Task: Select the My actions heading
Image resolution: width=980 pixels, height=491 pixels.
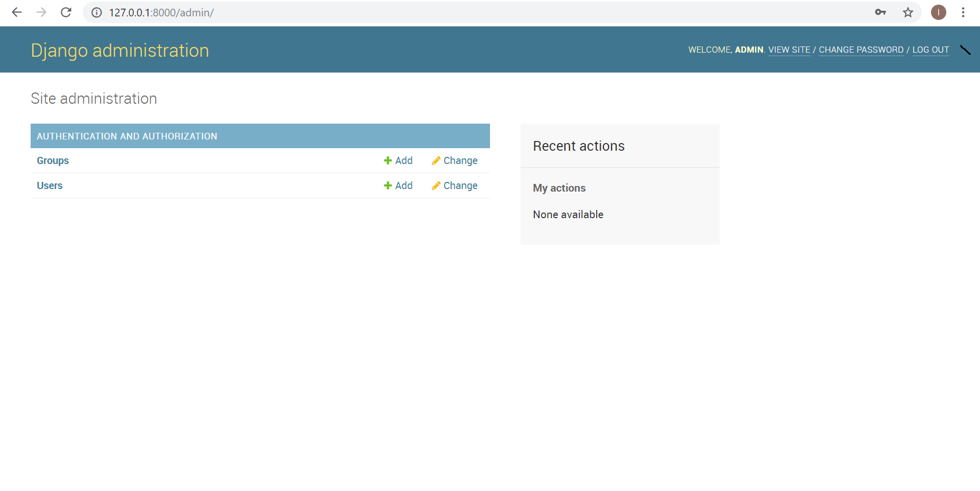Action: click(x=559, y=188)
